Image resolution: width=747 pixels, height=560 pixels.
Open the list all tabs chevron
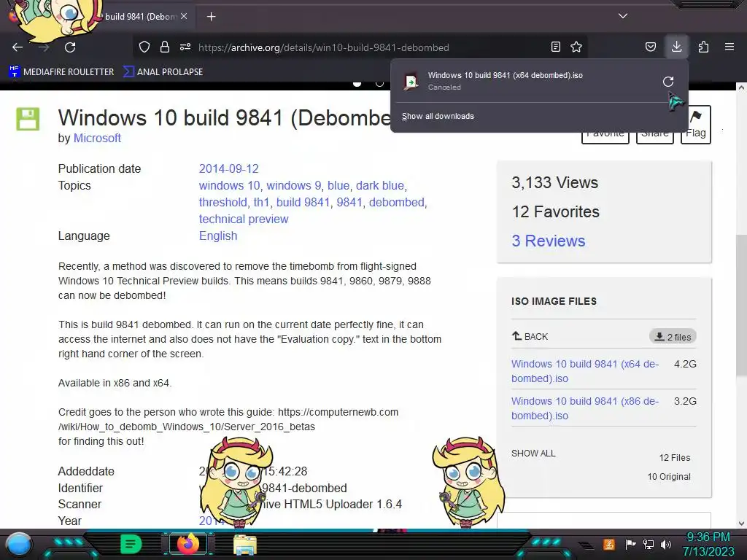click(x=623, y=16)
